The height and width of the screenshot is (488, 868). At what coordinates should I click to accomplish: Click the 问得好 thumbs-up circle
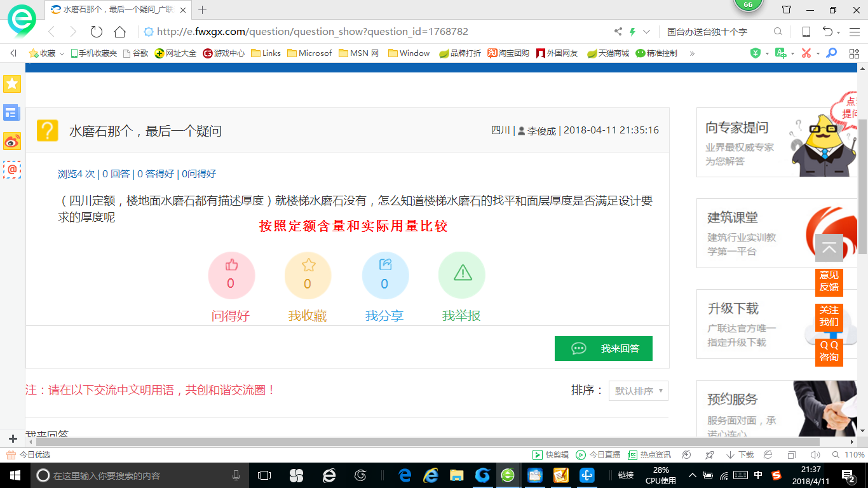[x=231, y=275]
